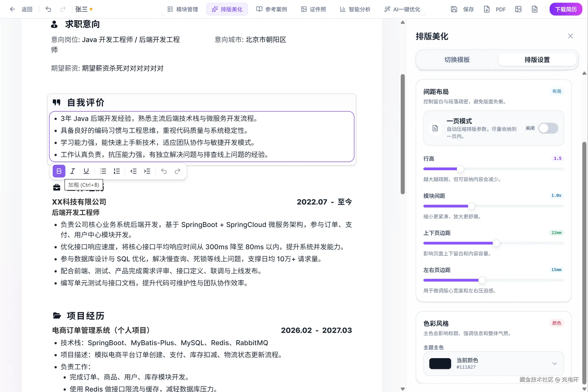
Task: Run AI一键优化 optimization
Action: 402,9
